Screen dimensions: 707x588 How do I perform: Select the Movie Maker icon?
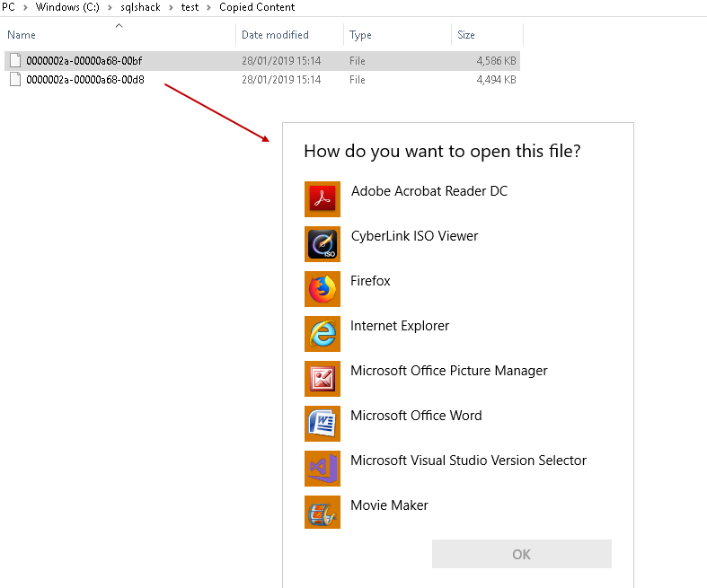pyautogui.click(x=323, y=513)
